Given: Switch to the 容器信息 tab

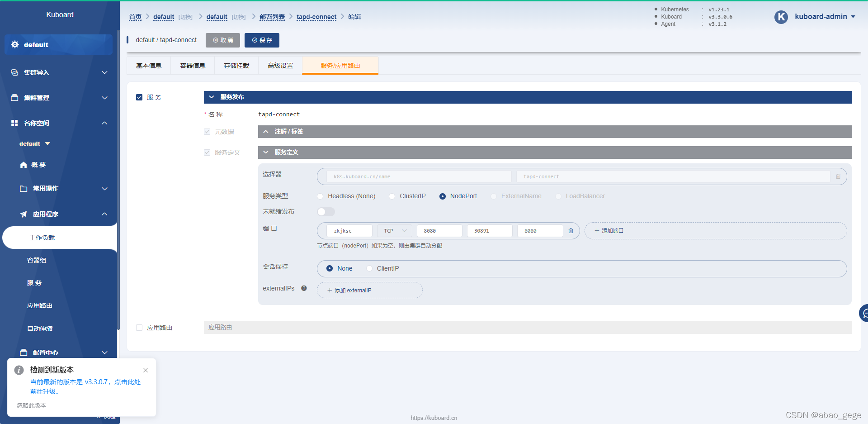Looking at the screenshot, I should [x=193, y=66].
